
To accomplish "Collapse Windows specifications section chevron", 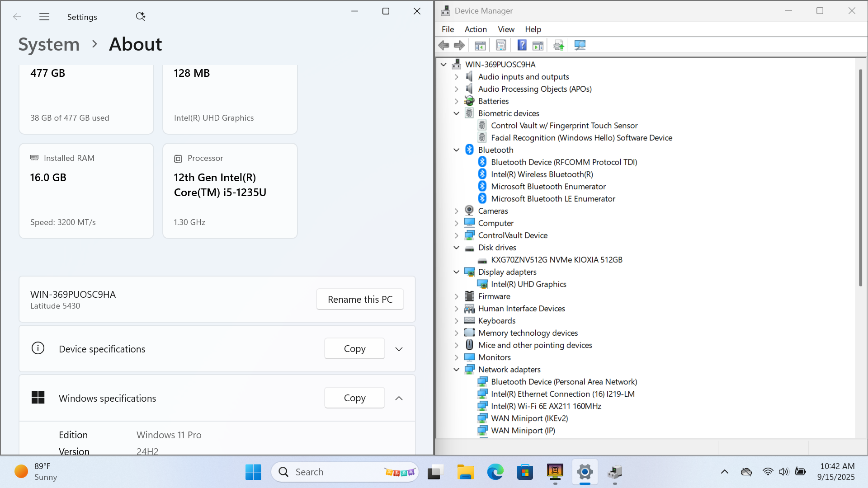I will click(x=399, y=398).
